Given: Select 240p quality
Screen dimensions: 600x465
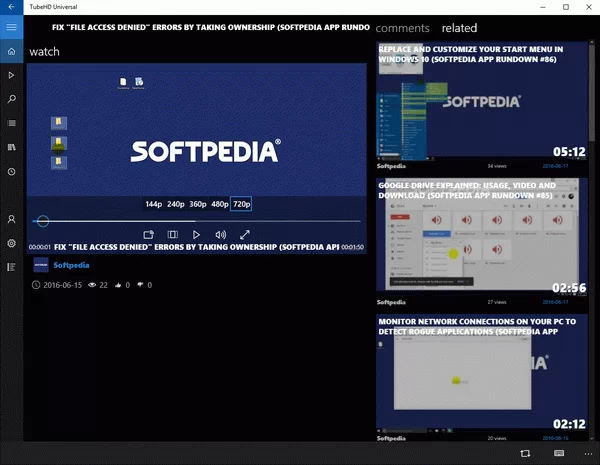Looking at the screenshot, I should click(176, 204).
